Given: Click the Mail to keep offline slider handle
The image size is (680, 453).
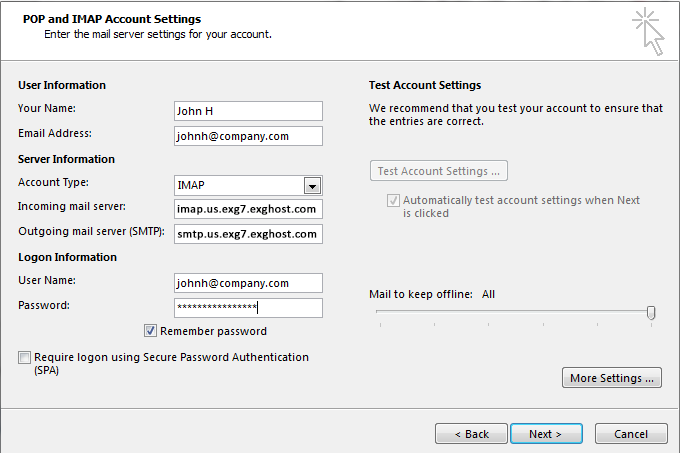Looking at the screenshot, I should coord(651,313).
